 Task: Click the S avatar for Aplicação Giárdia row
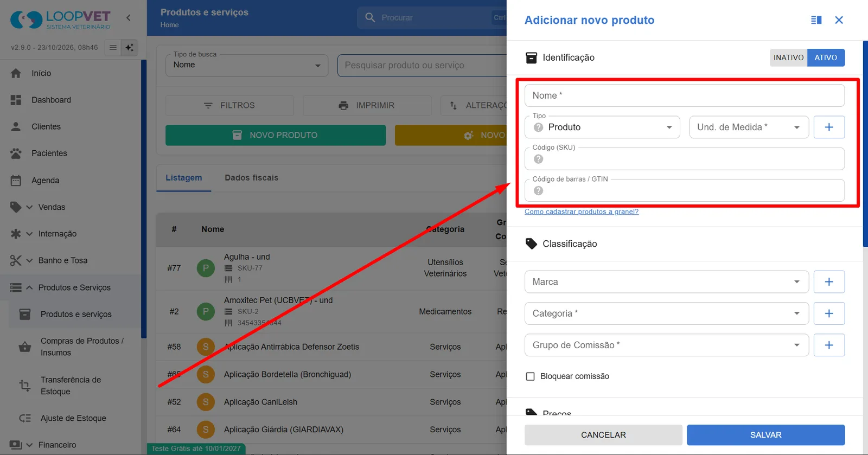click(206, 430)
